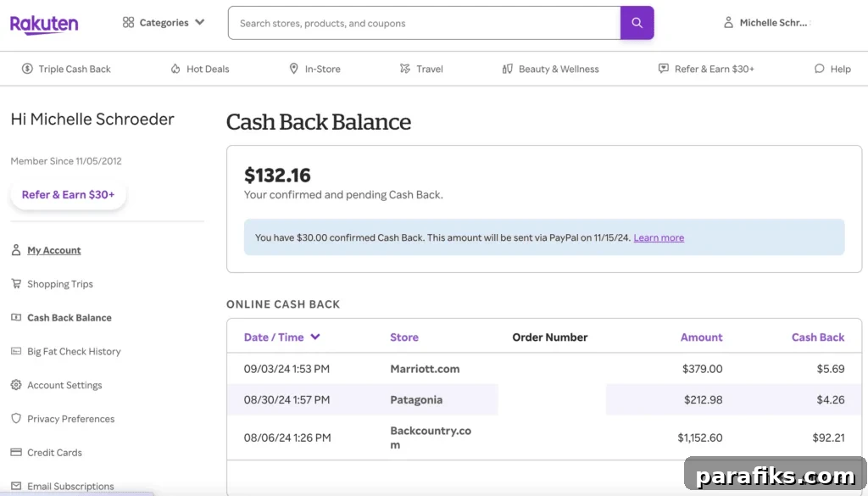868x496 pixels.
Task: Click the Email Subscriptions envelope icon
Action: (x=16, y=486)
